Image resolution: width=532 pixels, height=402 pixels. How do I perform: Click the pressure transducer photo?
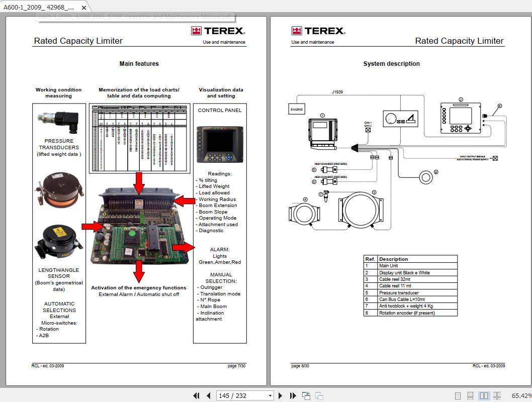[59, 120]
